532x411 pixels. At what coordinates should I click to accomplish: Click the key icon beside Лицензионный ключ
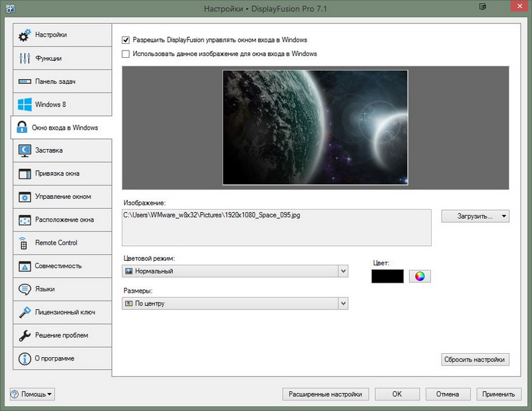[25, 312]
